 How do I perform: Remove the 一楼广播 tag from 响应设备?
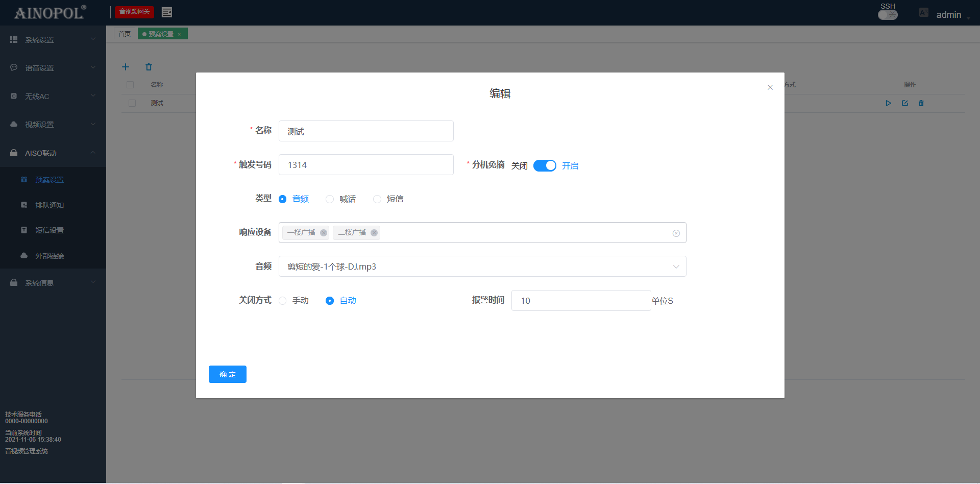pos(324,233)
